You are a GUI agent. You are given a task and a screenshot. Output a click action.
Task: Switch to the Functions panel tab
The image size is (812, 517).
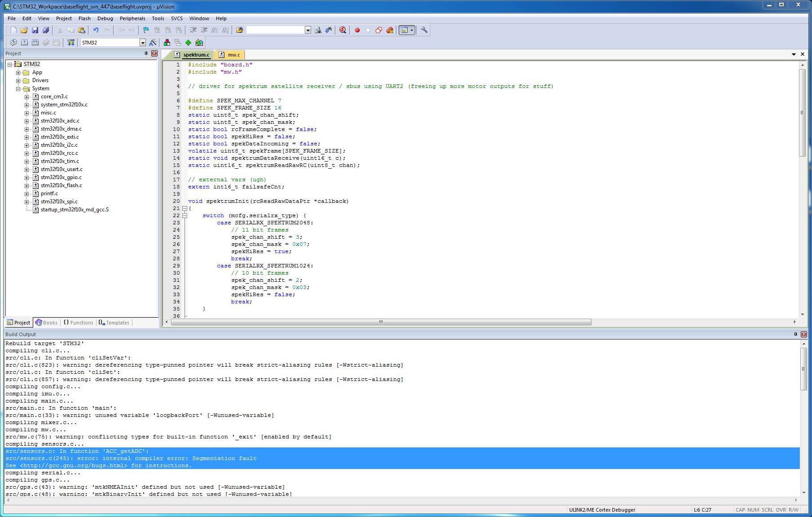pos(79,323)
